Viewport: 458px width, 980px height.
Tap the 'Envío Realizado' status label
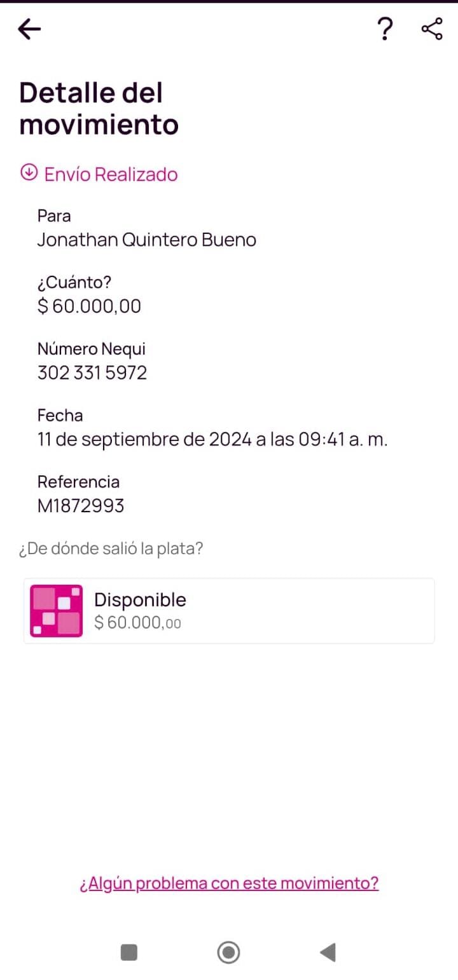click(111, 174)
